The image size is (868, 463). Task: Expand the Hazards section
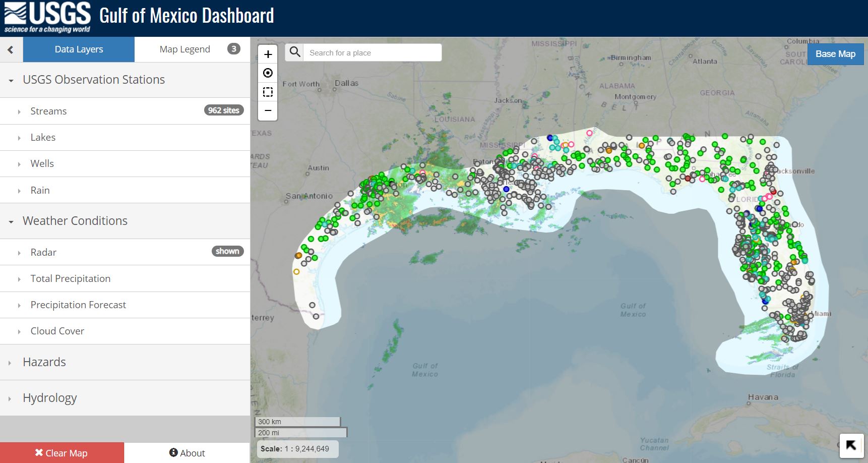44,362
